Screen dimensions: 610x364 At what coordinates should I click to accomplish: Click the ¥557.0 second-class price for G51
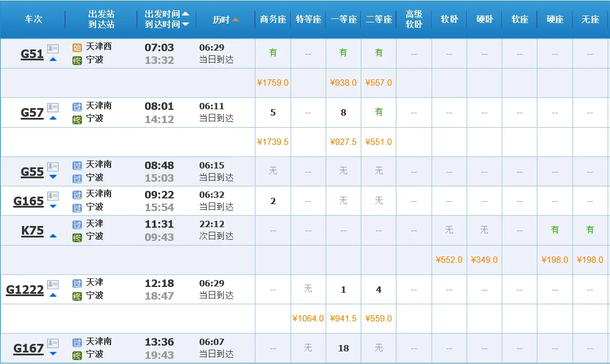(x=379, y=83)
